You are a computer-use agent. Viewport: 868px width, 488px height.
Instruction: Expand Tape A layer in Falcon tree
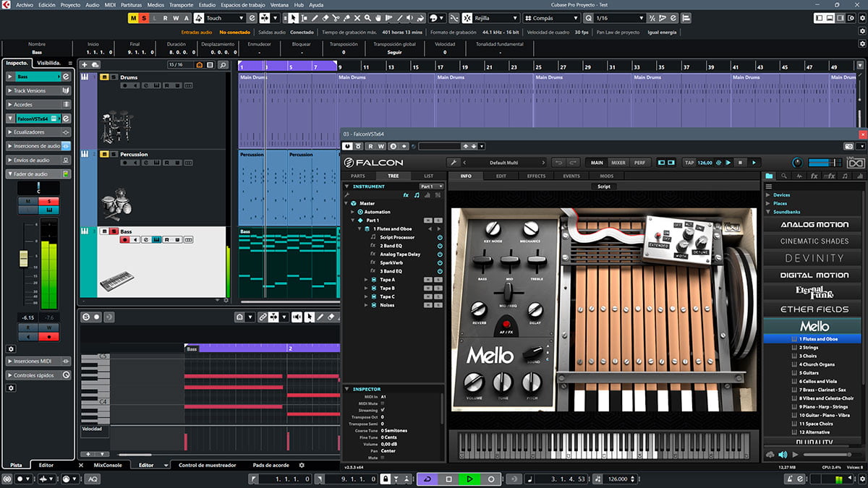(x=366, y=279)
